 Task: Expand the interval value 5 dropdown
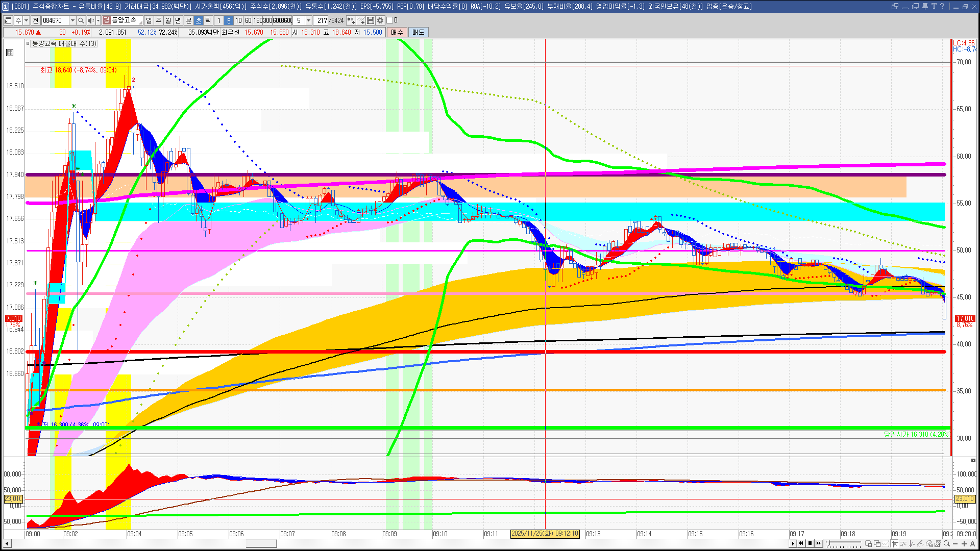[308, 20]
